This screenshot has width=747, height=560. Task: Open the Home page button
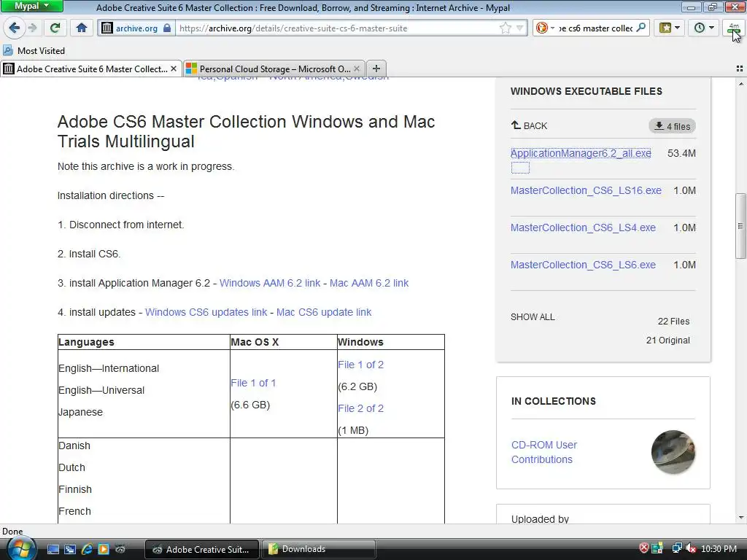82,28
